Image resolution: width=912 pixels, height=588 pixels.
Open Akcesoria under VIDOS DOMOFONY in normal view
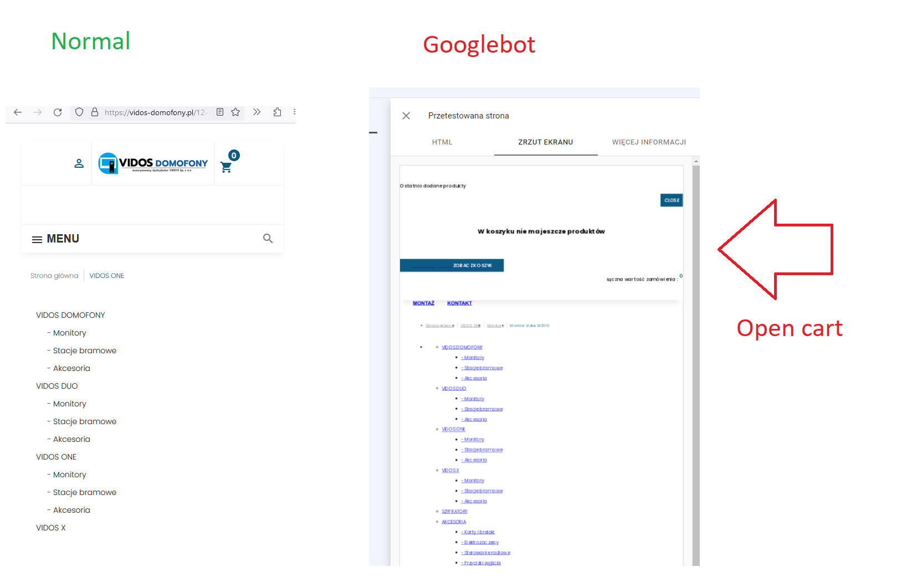[71, 368]
